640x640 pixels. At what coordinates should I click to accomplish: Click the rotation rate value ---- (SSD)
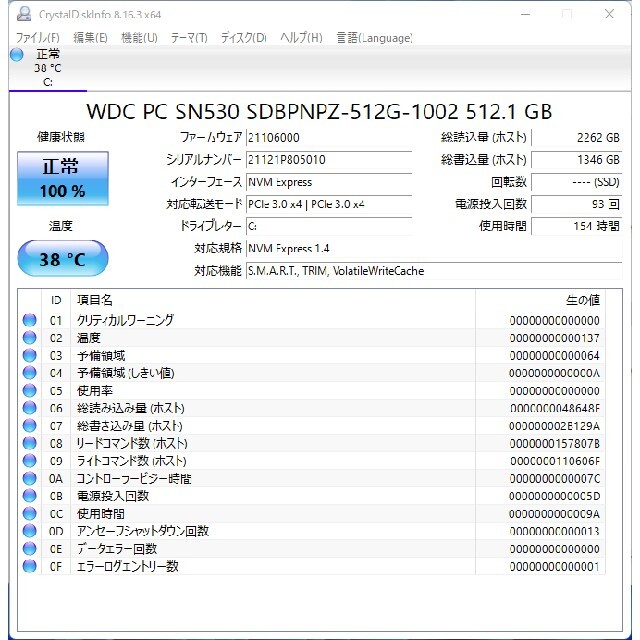click(577, 182)
